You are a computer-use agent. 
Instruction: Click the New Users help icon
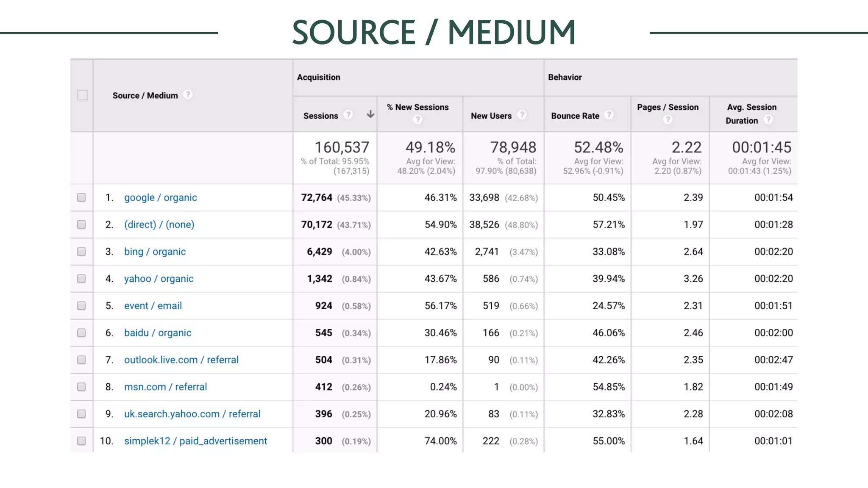522,115
